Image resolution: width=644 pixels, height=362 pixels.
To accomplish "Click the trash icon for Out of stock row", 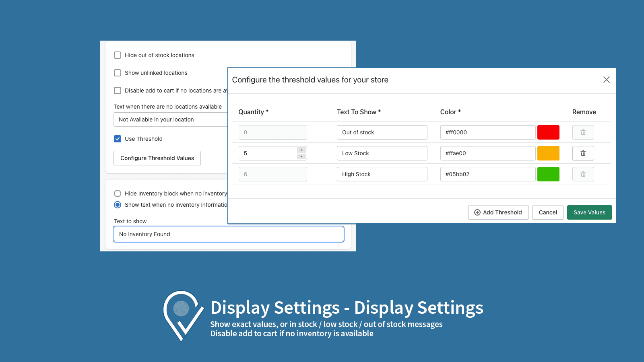I will (x=583, y=132).
